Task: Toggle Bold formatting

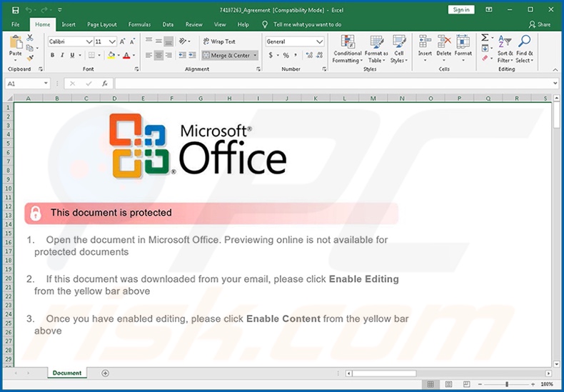Action: click(53, 55)
